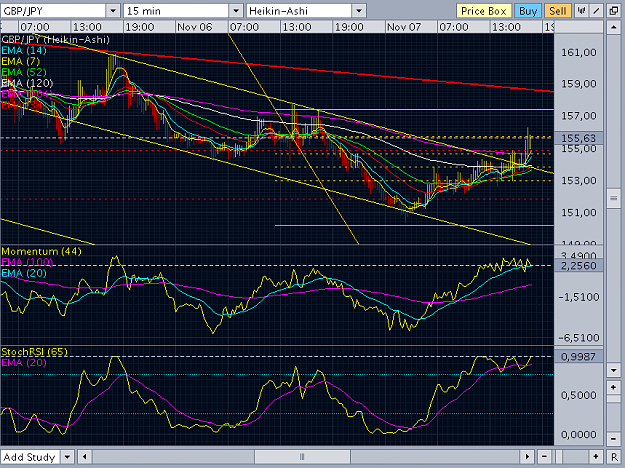Click the orange Sell button
This screenshot has height=468, width=625.
[x=557, y=11]
